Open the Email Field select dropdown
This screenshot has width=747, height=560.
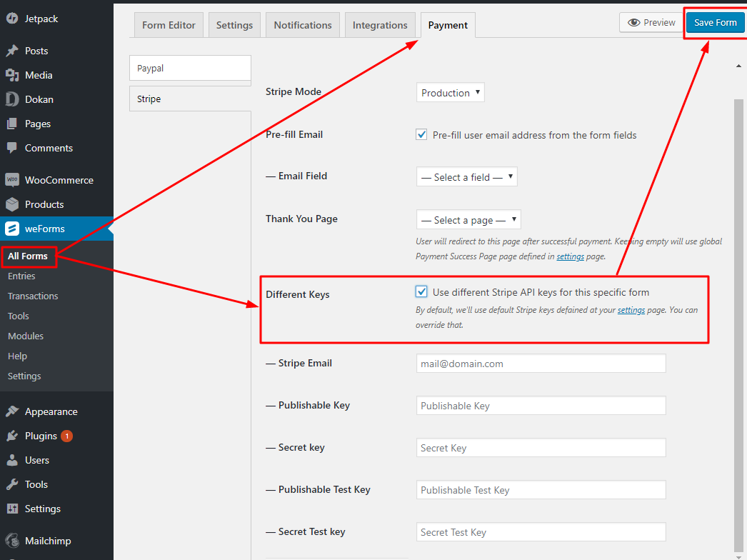467,177
